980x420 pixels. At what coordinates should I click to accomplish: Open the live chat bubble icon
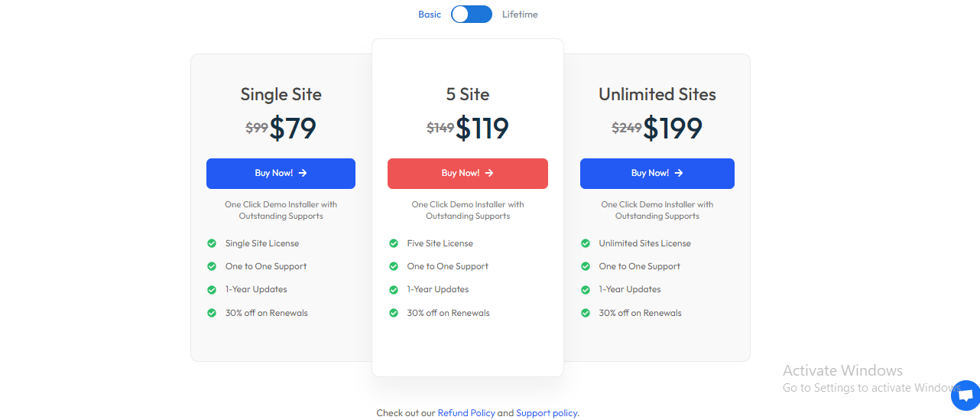965,396
